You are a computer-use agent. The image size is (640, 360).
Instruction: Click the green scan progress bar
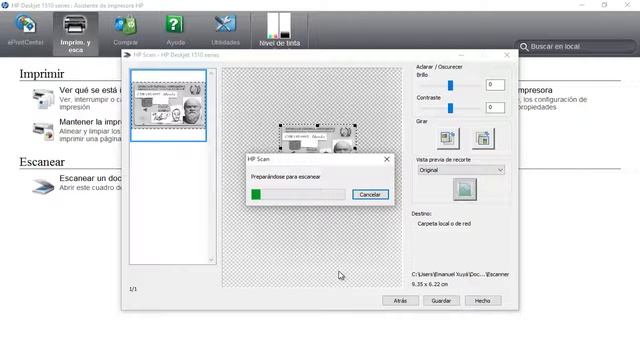point(256,195)
